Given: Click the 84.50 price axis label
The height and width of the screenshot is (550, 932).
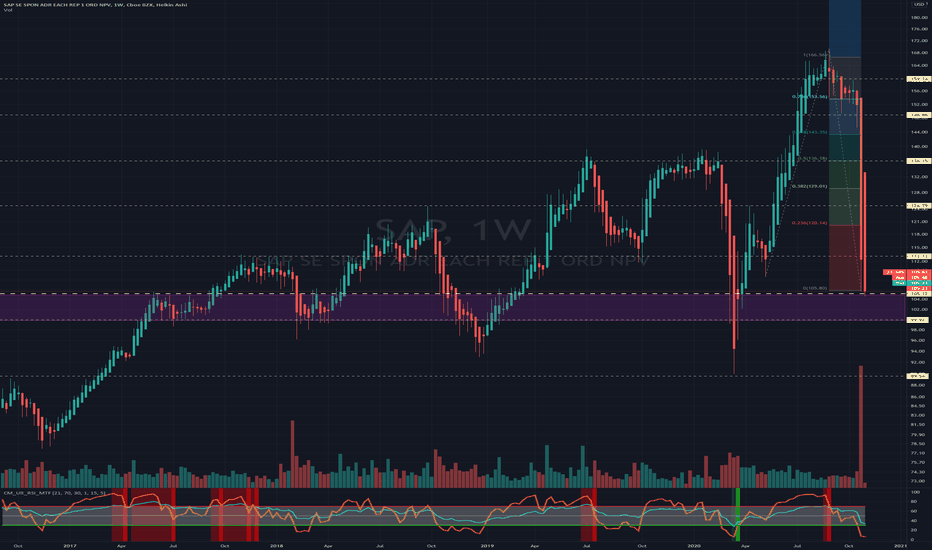Looking at the screenshot, I should [919, 406].
